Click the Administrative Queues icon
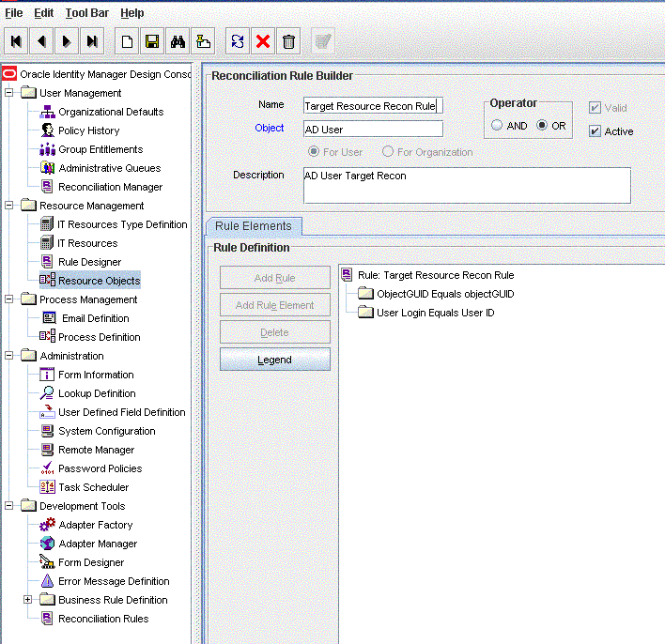This screenshot has width=665, height=644. pyautogui.click(x=48, y=168)
